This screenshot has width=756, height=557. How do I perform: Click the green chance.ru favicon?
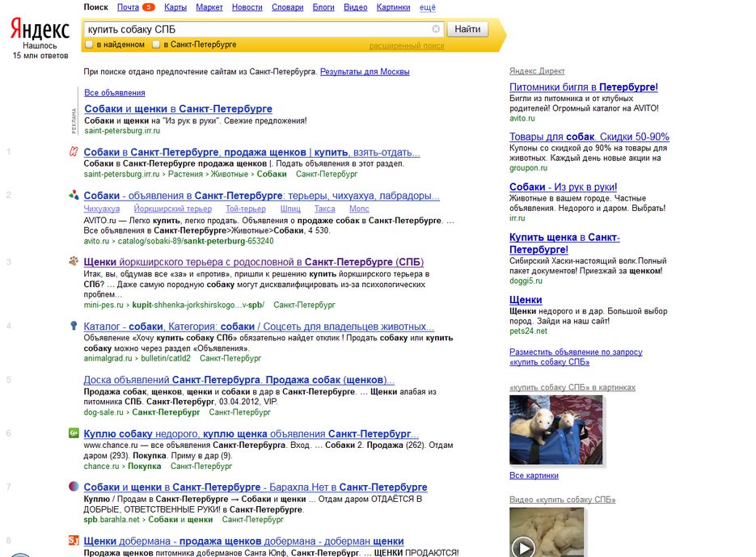coord(74,433)
